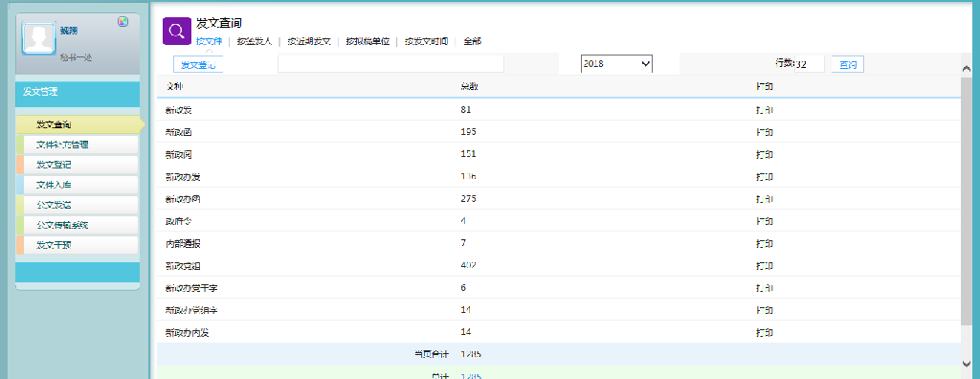
Task: Click the 行数 input showing 32
Action: [810, 64]
